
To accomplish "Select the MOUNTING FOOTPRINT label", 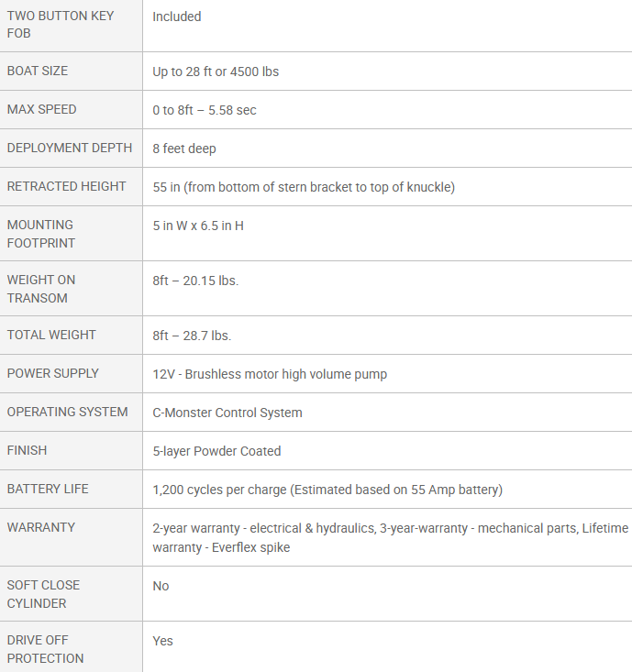I will click(x=41, y=234).
